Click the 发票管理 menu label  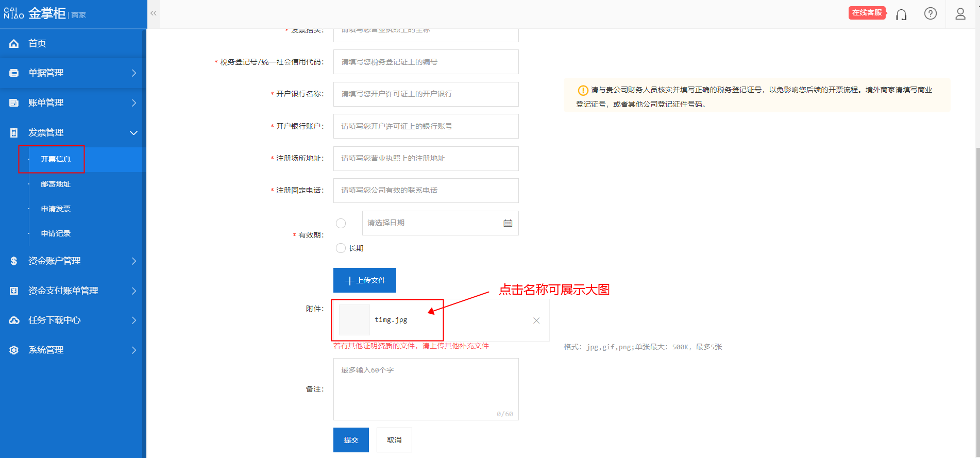pyautogui.click(x=46, y=133)
